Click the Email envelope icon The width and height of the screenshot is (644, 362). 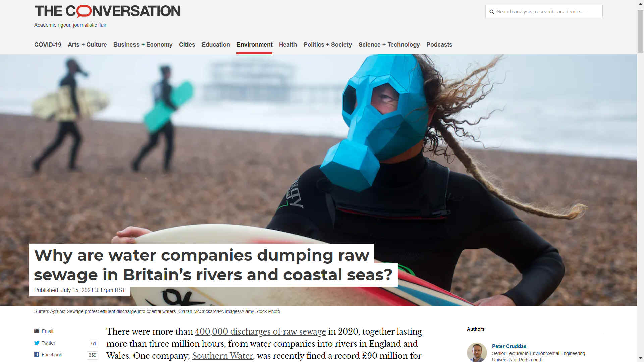[37, 331]
